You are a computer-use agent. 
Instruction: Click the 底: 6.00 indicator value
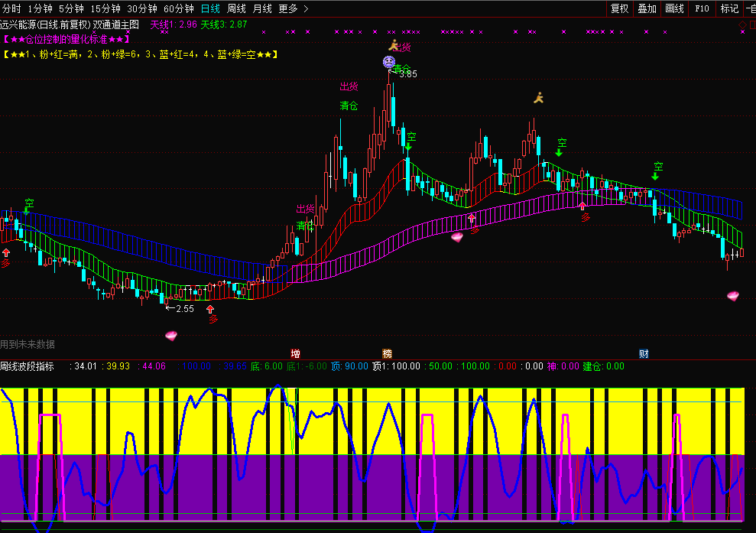click(x=267, y=366)
